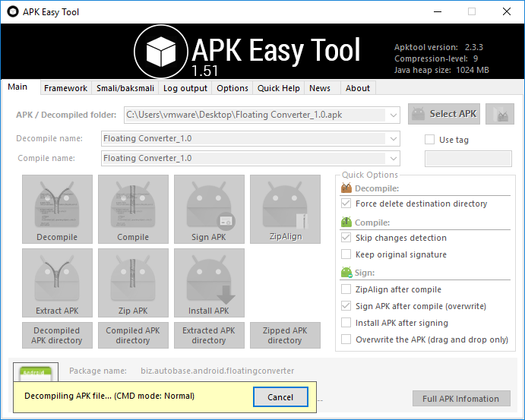Open Extracted APK directory
This screenshot has height=420, width=525.
point(209,336)
